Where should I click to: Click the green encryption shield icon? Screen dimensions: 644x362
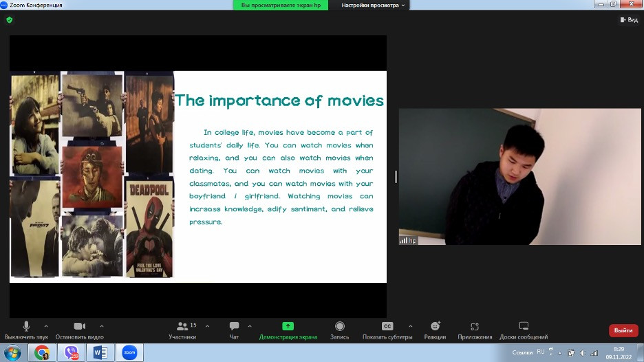click(x=9, y=20)
